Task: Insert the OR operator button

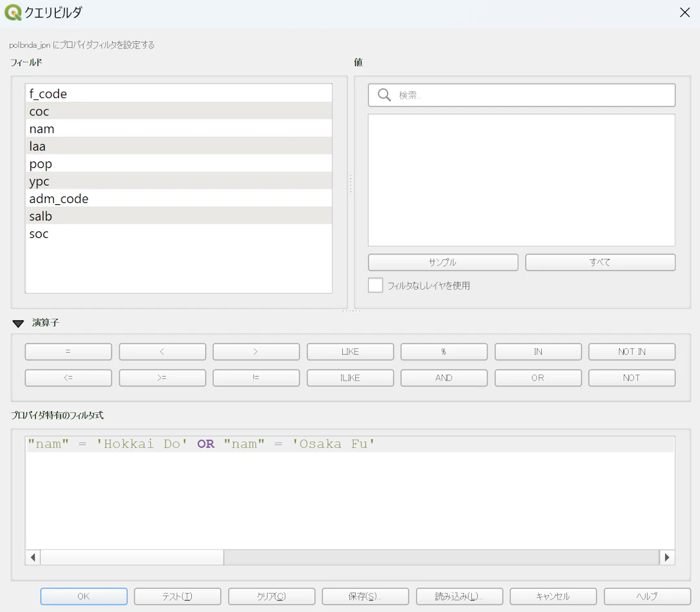Action: click(x=538, y=378)
